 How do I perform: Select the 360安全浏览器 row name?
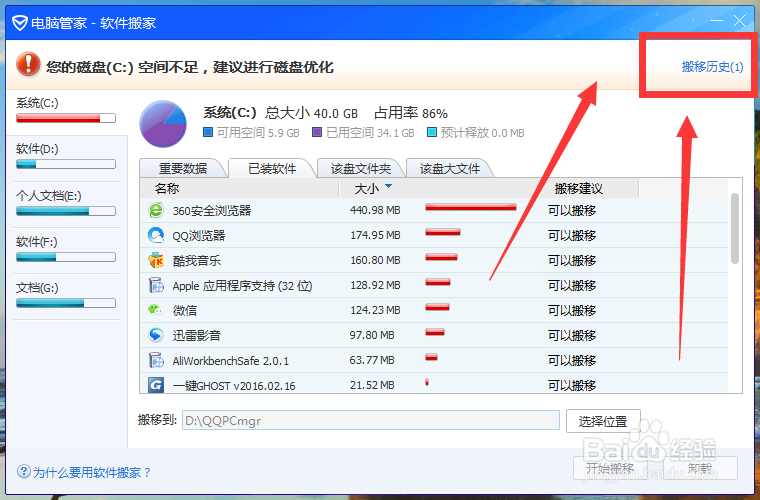tap(212, 211)
